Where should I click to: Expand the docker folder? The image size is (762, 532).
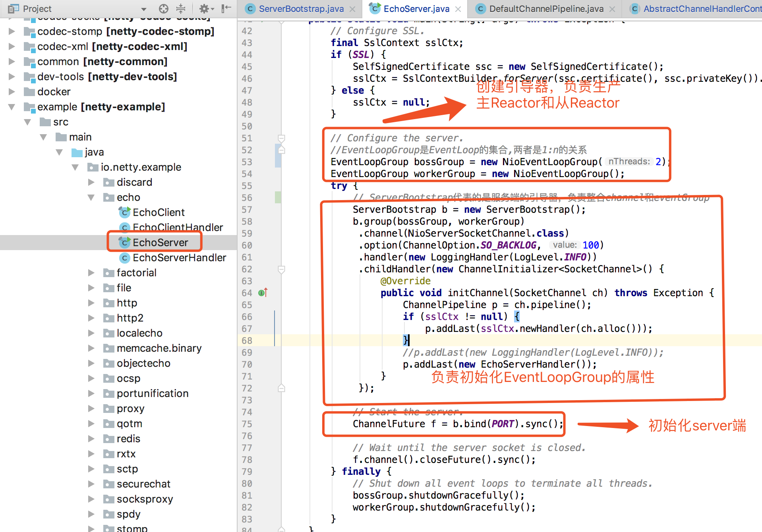12,92
